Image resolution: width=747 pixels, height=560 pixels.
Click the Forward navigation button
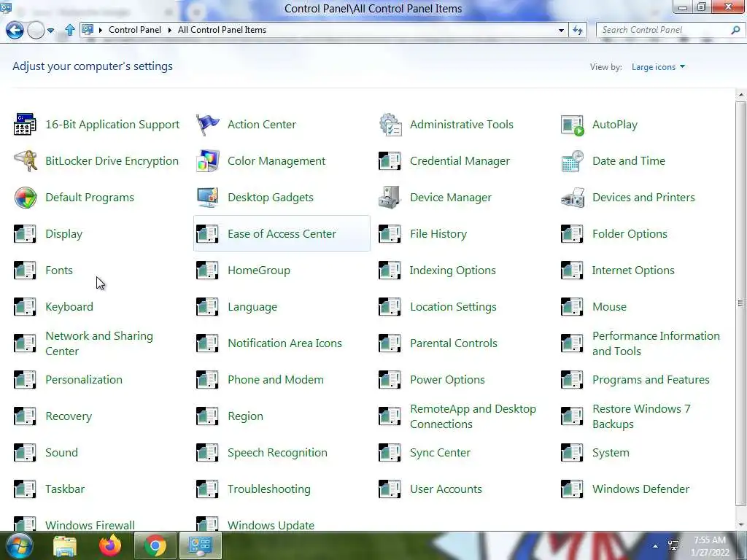[x=36, y=30]
